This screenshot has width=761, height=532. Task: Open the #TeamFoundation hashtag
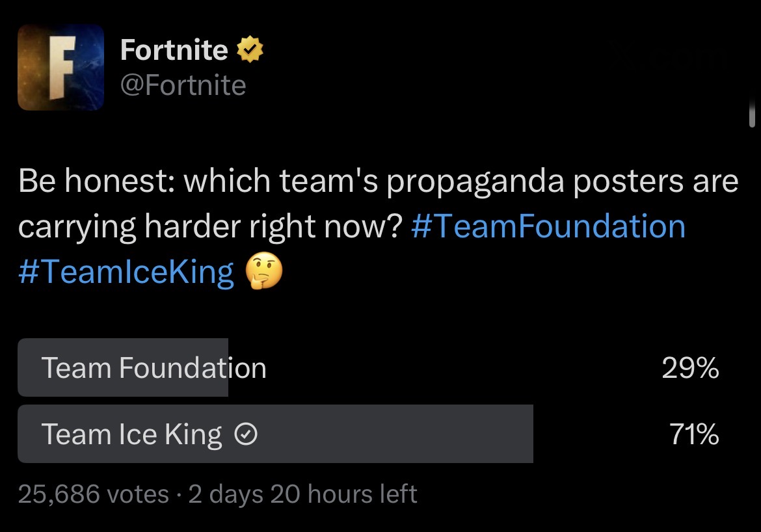click(548, 226)
